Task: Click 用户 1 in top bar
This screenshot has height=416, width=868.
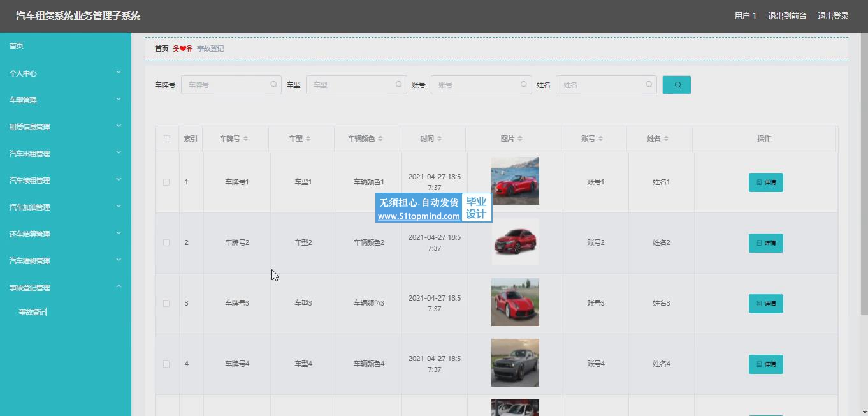Action: click(745, 16)
